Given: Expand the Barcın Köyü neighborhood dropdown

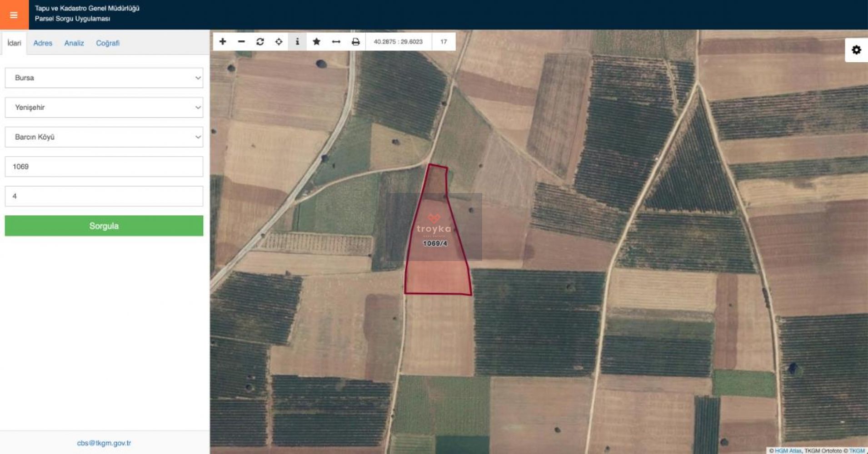Looking at the screenshot, I should click(104, 137).
